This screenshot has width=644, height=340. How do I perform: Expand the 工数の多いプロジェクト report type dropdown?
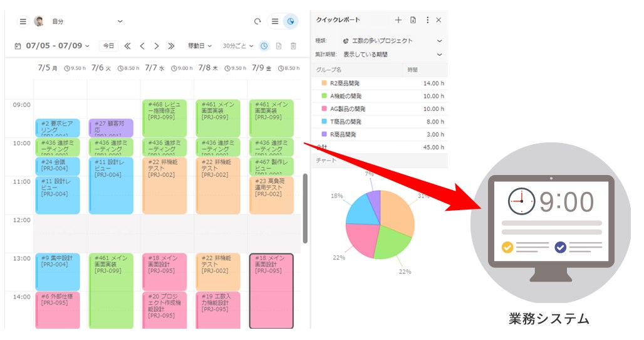439,41
